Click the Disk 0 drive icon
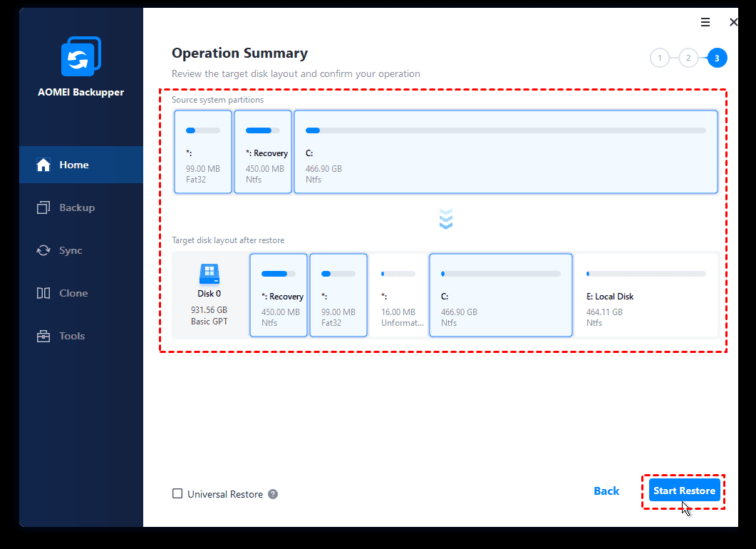Screen dimensions: 756x549 (x=209, y=272)
